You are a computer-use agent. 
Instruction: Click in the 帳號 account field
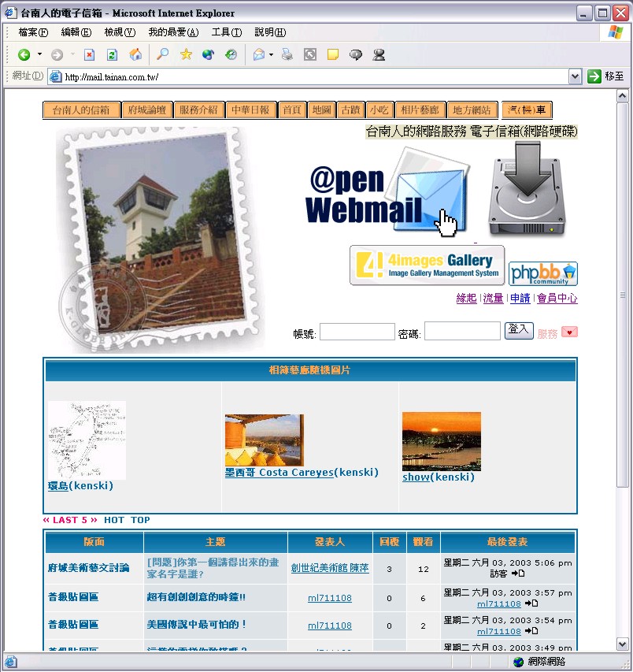coord(357,332)
